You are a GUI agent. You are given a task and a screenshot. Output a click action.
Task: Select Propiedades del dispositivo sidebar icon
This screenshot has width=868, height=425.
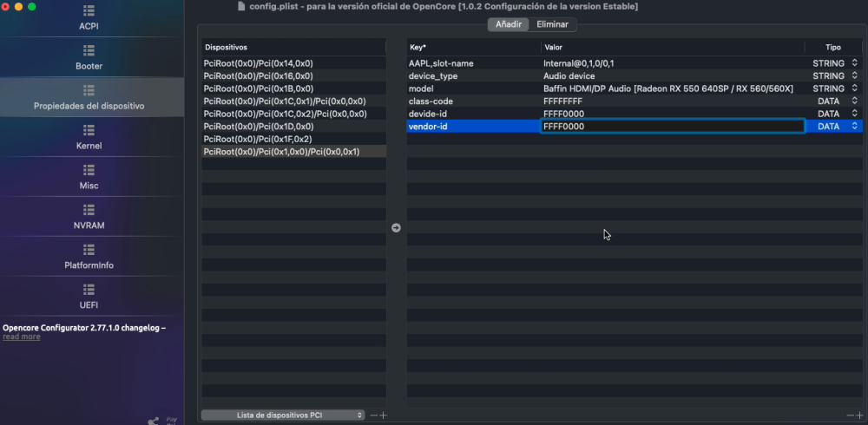pos(89,90)
